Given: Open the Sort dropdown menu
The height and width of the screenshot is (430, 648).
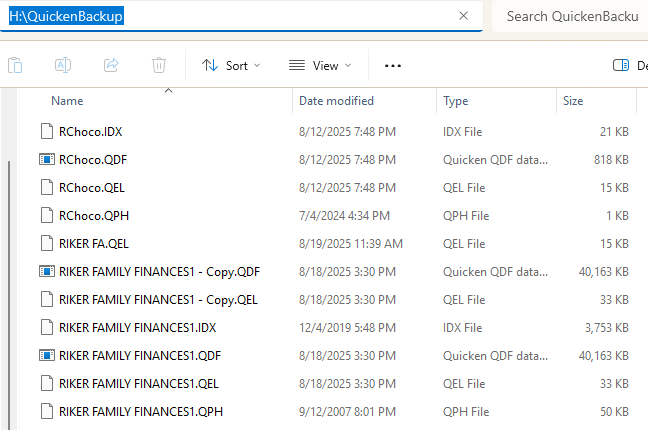Looking at the screenshot, I should pyautogui.click(x=231, y=65).
